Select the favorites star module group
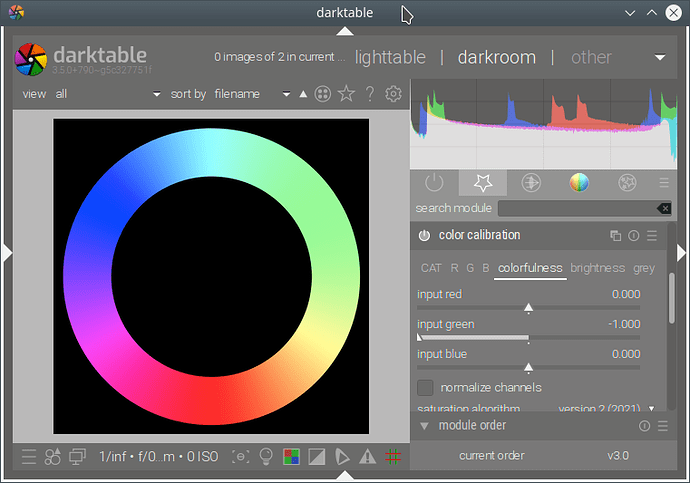 (483, 183)
